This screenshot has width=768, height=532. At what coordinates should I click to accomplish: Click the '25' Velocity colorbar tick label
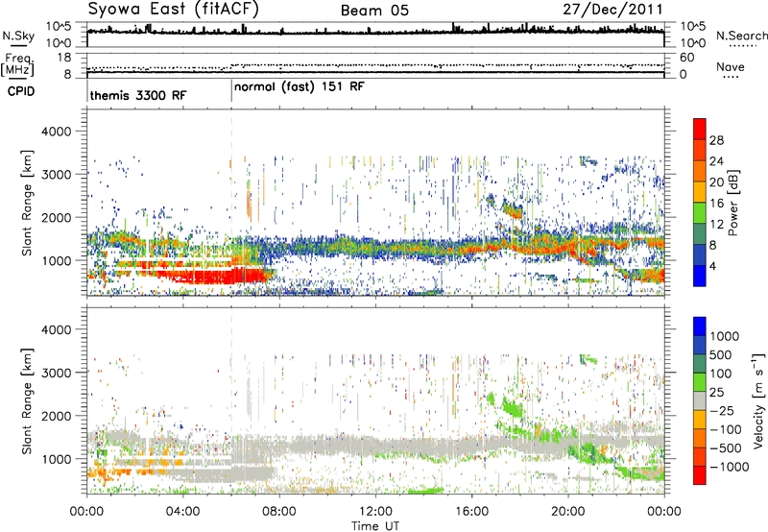(716, 392)
